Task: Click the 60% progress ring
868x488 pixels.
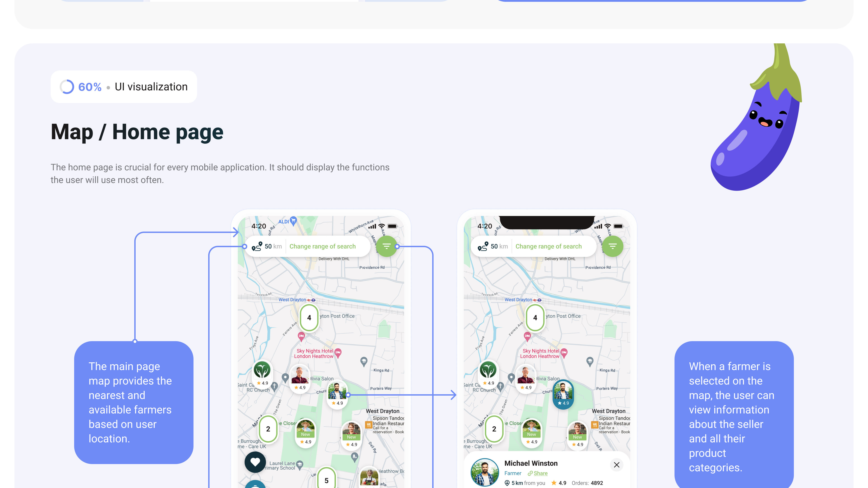Action: pyautogui.click(x=67, y=87)
